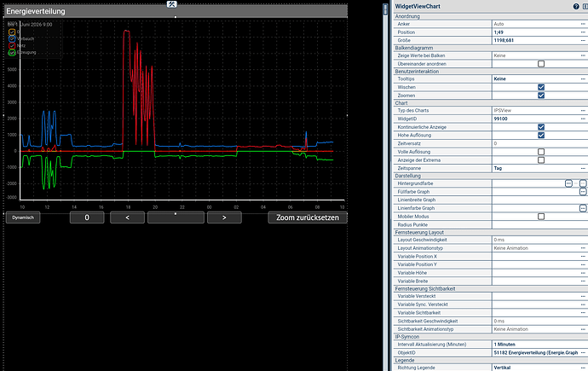The height and width of the screenshot is (371, 588).
Task: Uncheck Kontinuierliche Anzeige
Action: coord(541,127)
